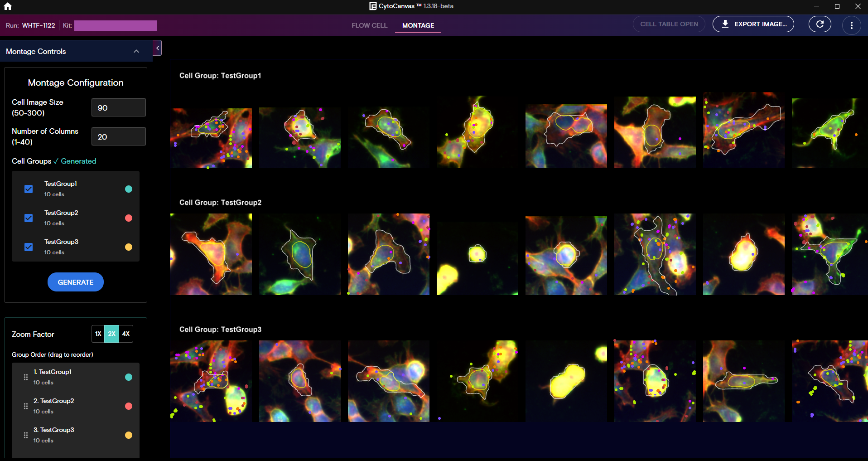The height and width of the screenshot is (461, 868).
Task: Grab the drag handle beside 3. TestGroup3
Action: pos(25,435)
